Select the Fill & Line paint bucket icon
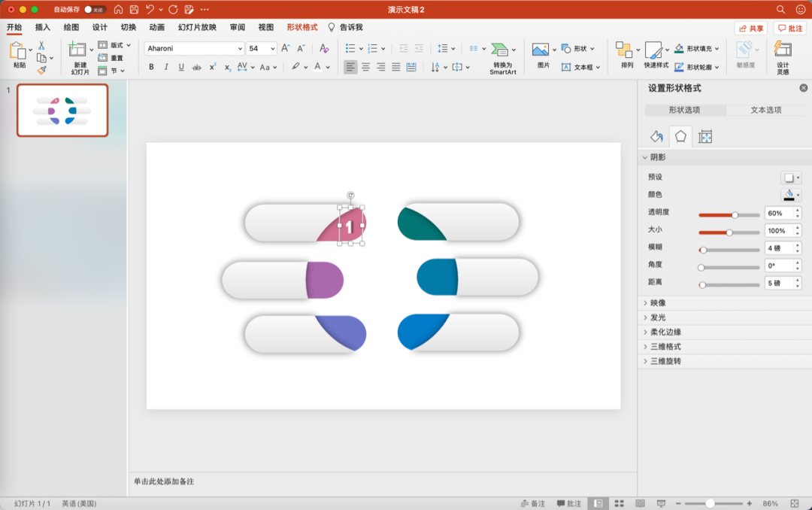The image size is (812, 510). 656,136
